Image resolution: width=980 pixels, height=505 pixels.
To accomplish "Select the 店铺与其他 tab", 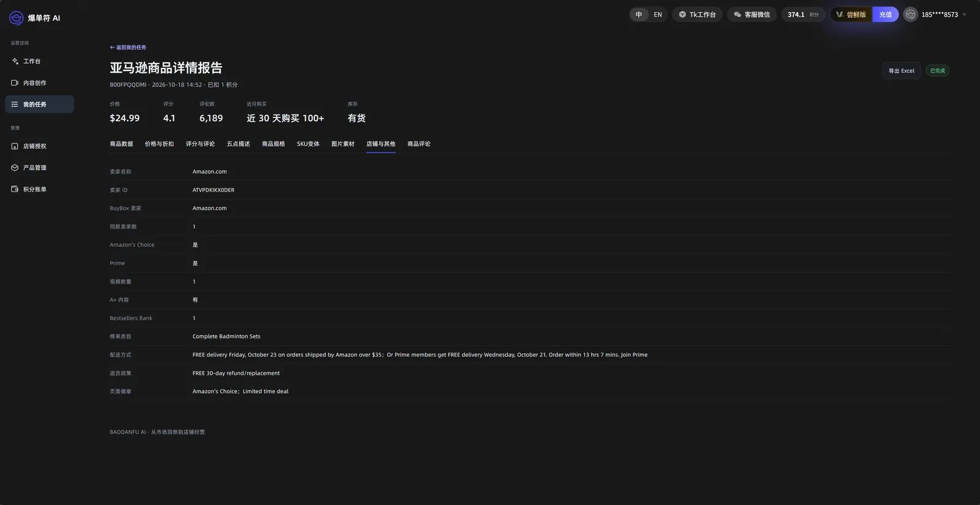I will [381, 144].
